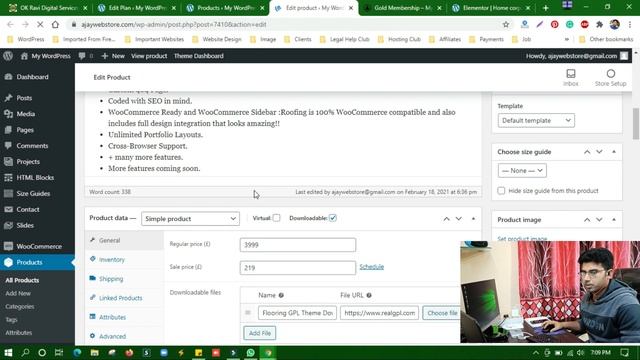640x360 pixels.
Task: Click the help icon next to File URL
Action: [369, 295]
